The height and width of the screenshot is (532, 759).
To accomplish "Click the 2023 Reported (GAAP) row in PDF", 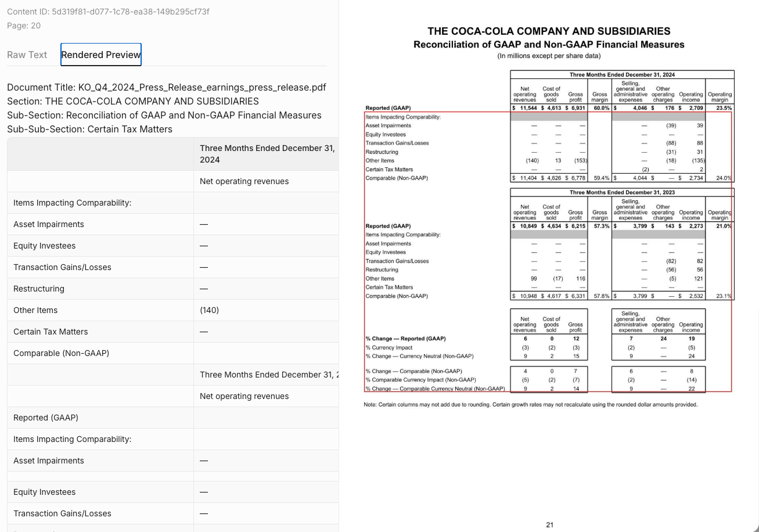I will 549,226.
